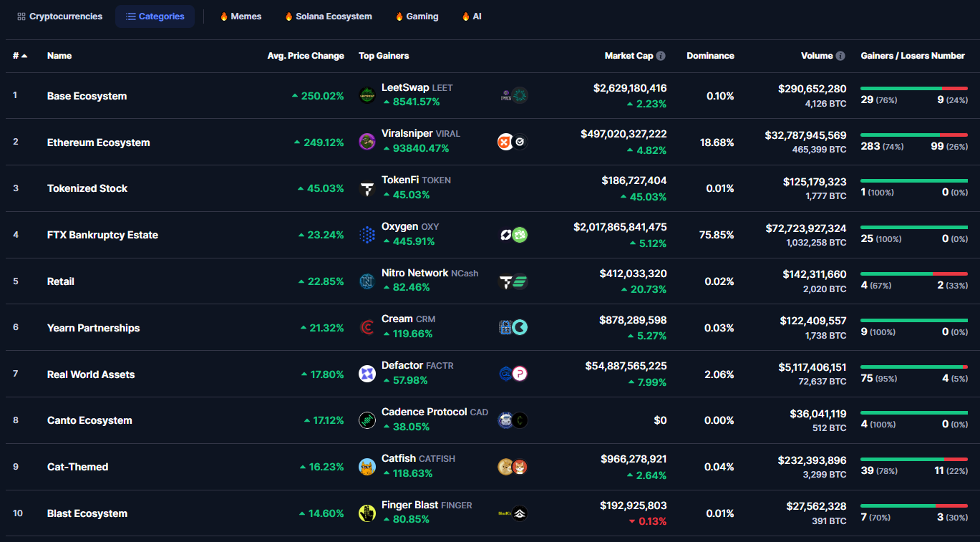Click the sort arrow next to the # column
This screenshot has height=542, width=980.
pyautogui.click(x=25, y=56)
